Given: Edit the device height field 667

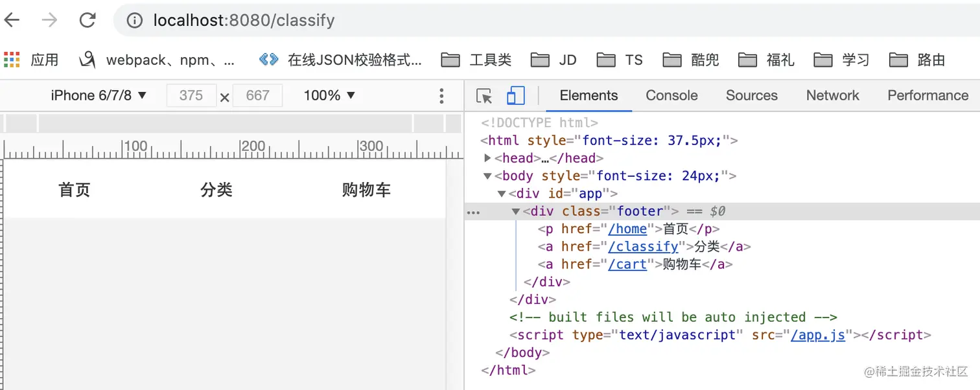Looking at the screenshot, I should pyautogui.click(x=257, y=96).
